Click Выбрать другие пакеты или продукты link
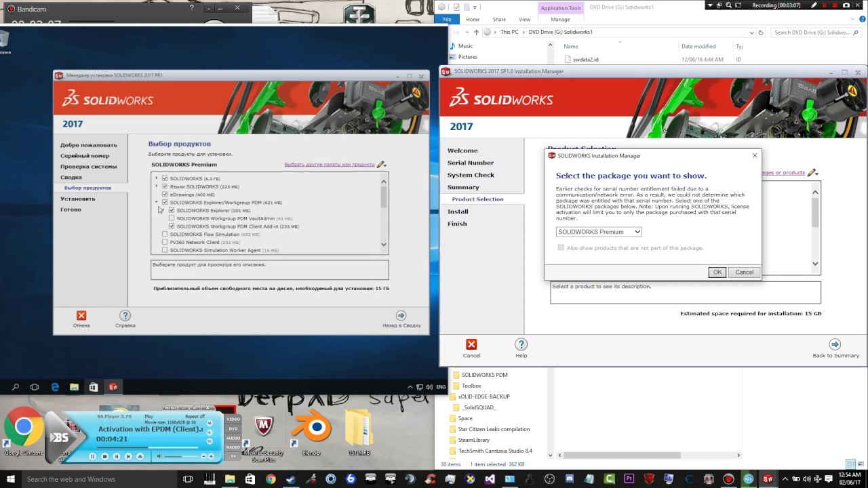This screenshot has height=488, width=868. point(330,165)
